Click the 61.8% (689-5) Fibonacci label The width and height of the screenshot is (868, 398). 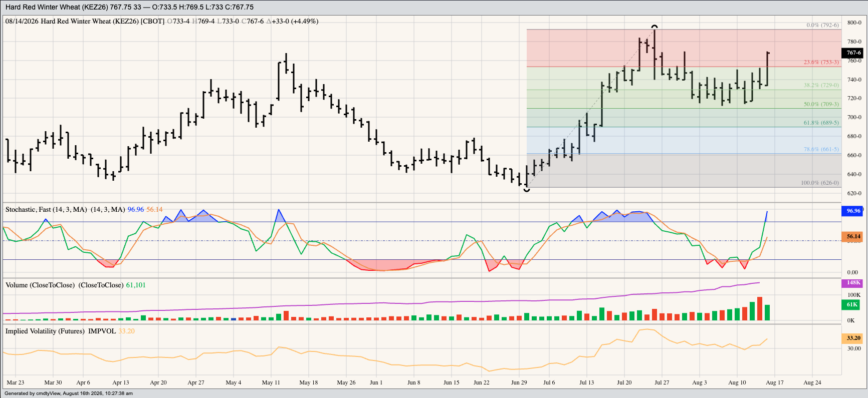click(x=821, y=123)
